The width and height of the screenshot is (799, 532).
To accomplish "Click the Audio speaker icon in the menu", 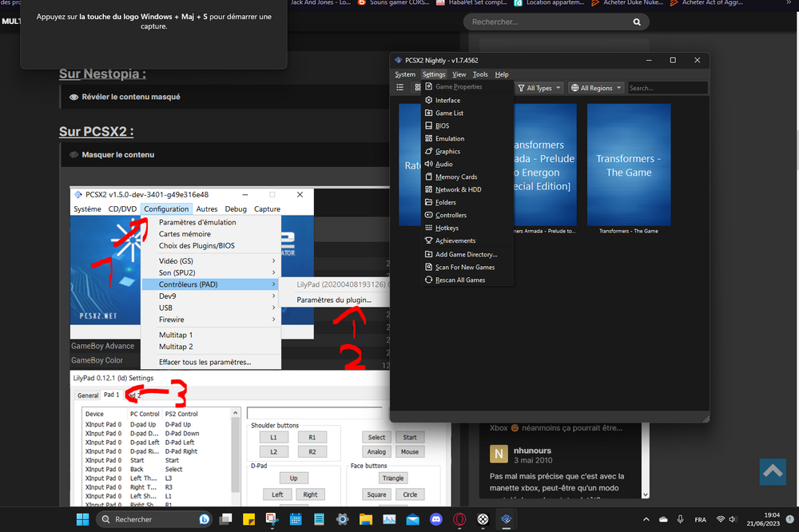I will [x=429, y=164].
